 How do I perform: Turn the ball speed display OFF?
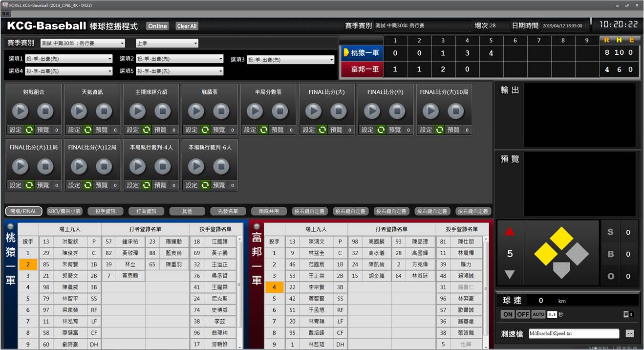pos(523,314)
